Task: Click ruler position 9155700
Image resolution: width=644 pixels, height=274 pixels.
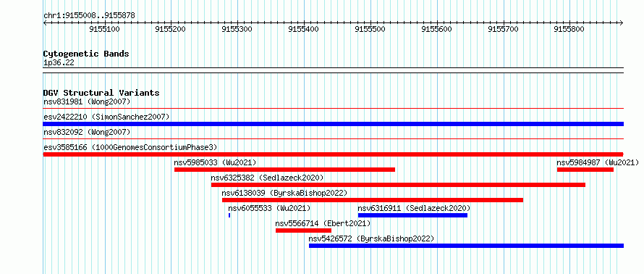Action: pos(504,29)
